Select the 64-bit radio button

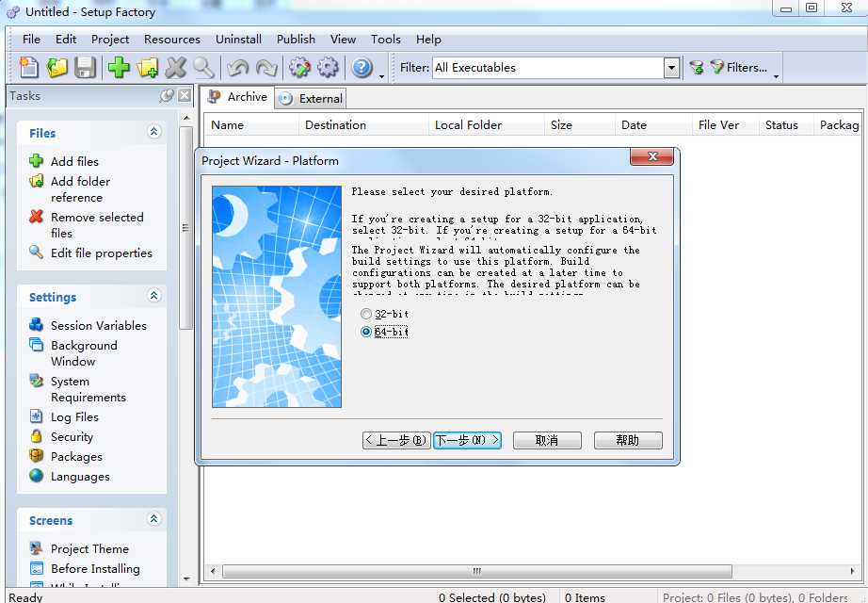coord(366,332)
